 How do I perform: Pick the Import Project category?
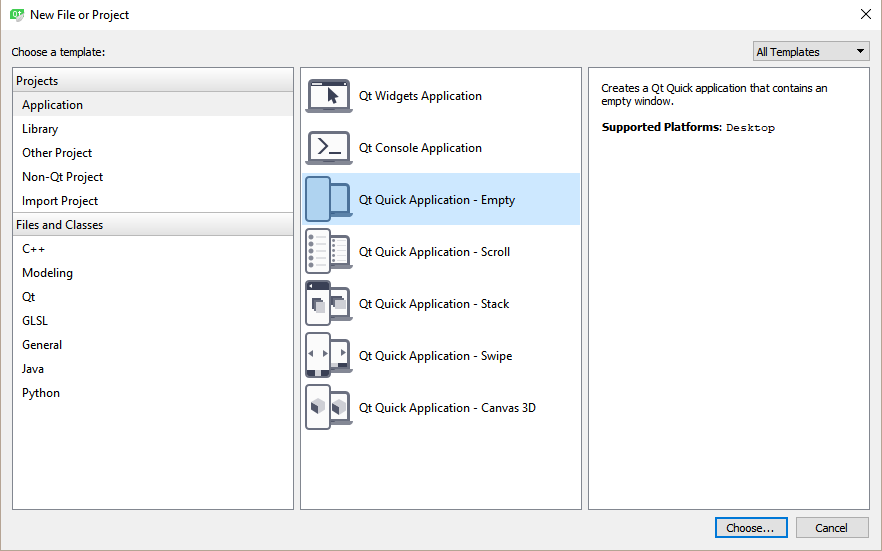tap(60, 201)
